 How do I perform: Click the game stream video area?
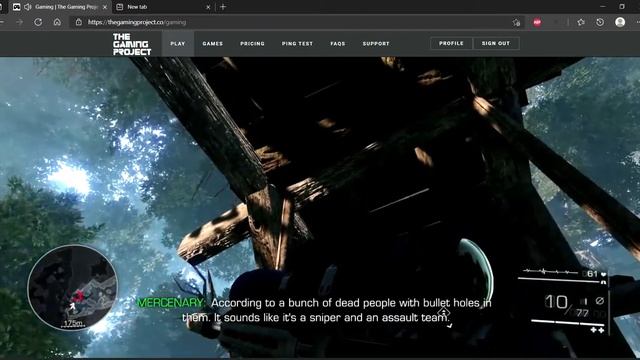click(x=320, y=207)
